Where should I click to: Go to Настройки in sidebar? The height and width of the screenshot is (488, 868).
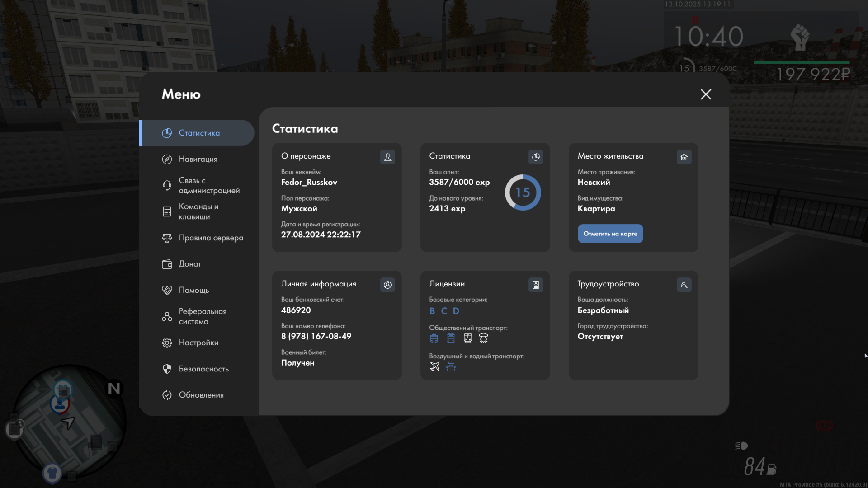(198, 343)
